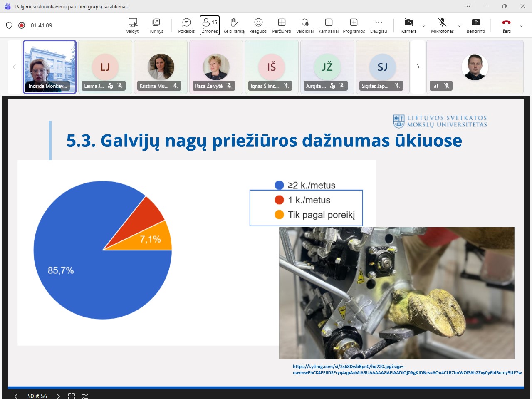Image resolution: width=532 pixels, height=399 pixels.
Task: Open the Daugiau more actions menu
Action: click(x=379, y=25)
